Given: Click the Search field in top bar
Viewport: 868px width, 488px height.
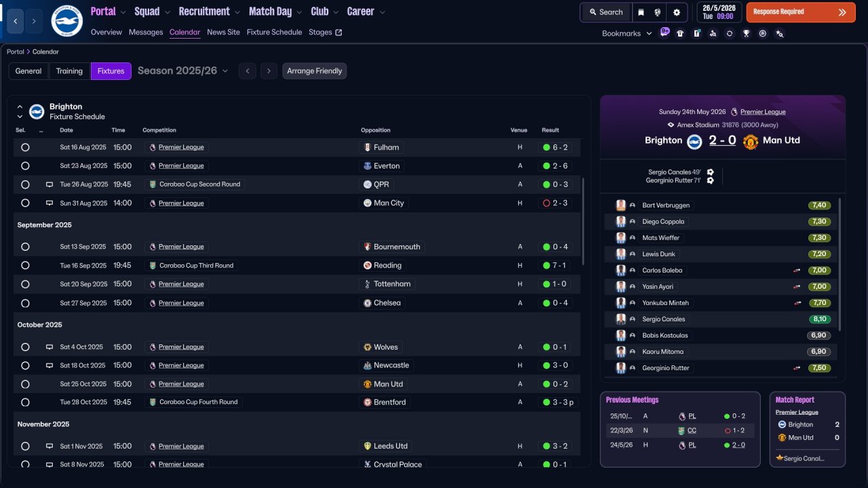Looking at the screenshot, I should click(606, 12).
